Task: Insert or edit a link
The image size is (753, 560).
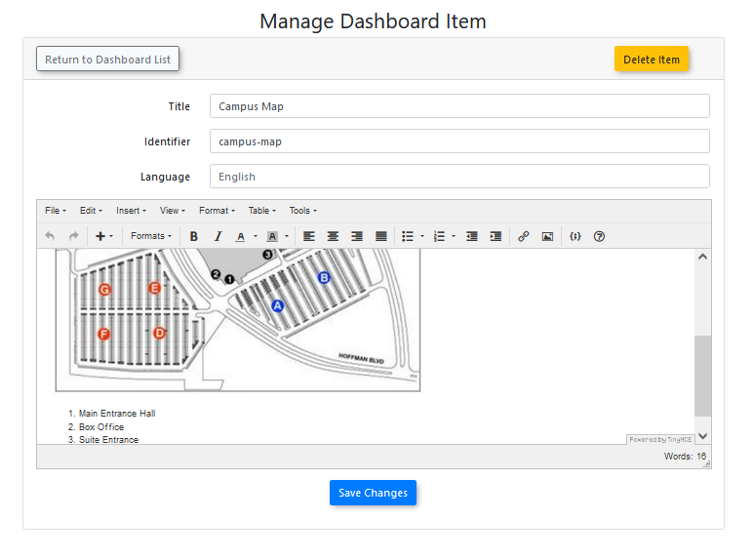Action: click(524, 236)
